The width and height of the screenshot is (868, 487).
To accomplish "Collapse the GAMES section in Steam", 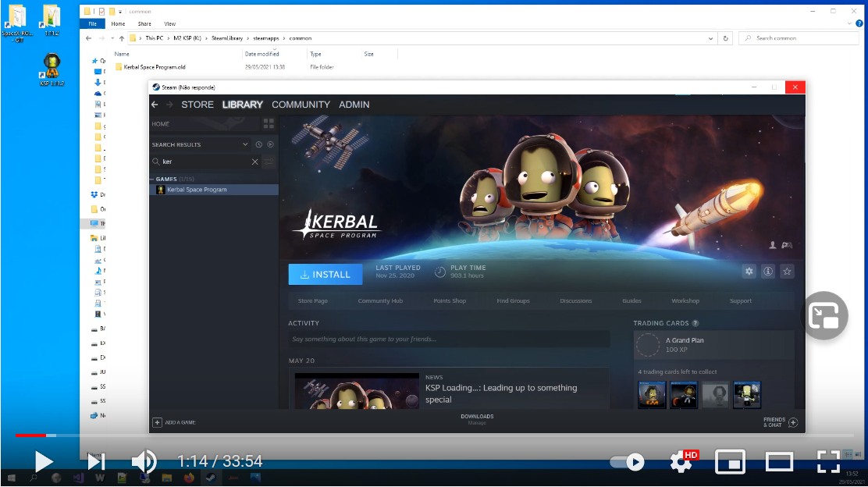I will pyautogui.click(x=152, y=180).
